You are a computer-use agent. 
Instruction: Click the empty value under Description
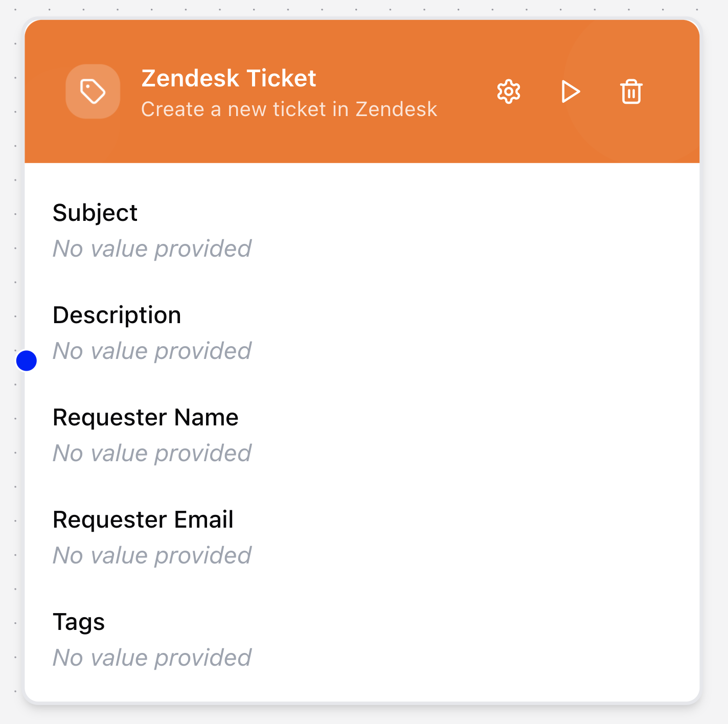[152, 351]
